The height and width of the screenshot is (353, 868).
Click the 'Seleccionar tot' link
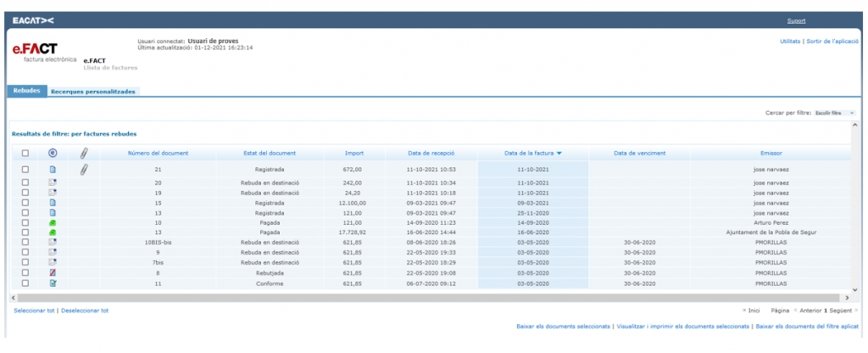(34, 311)
